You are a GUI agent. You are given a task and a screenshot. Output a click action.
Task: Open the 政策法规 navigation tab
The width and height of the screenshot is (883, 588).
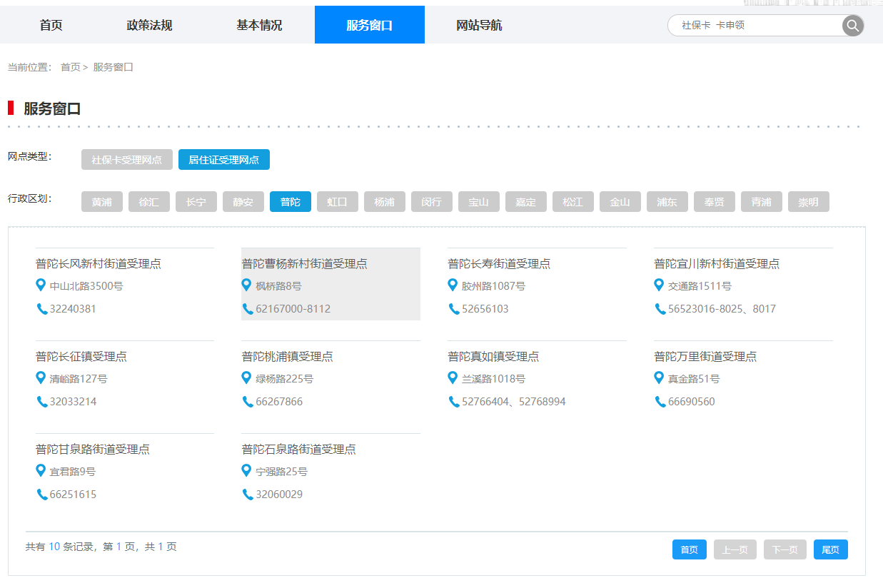[x=149, y=25]
